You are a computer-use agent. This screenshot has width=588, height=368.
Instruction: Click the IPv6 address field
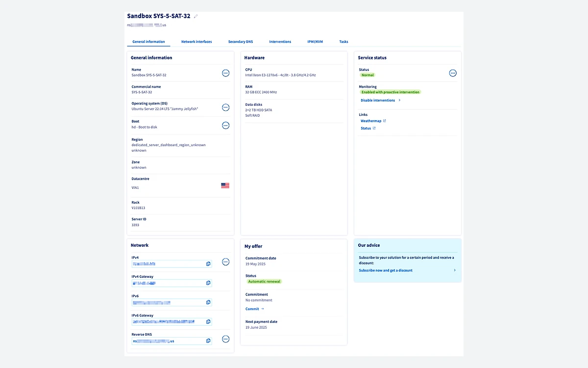tap(172, 302)
